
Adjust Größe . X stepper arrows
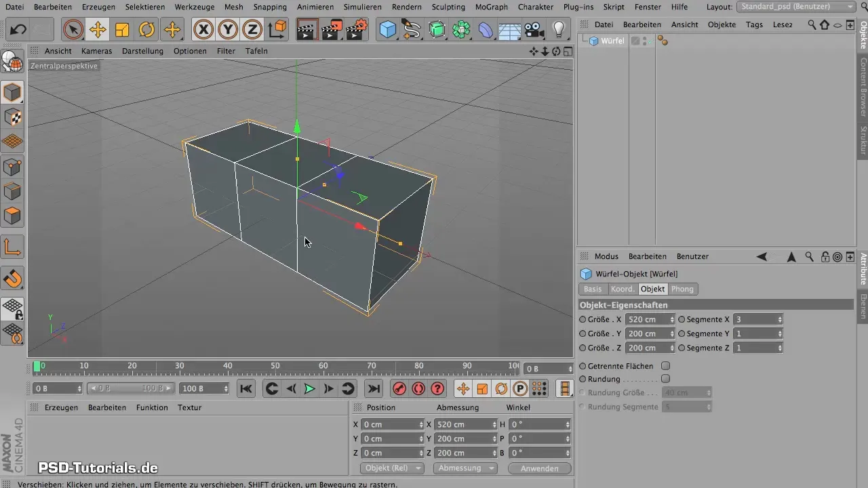[672, 319]
